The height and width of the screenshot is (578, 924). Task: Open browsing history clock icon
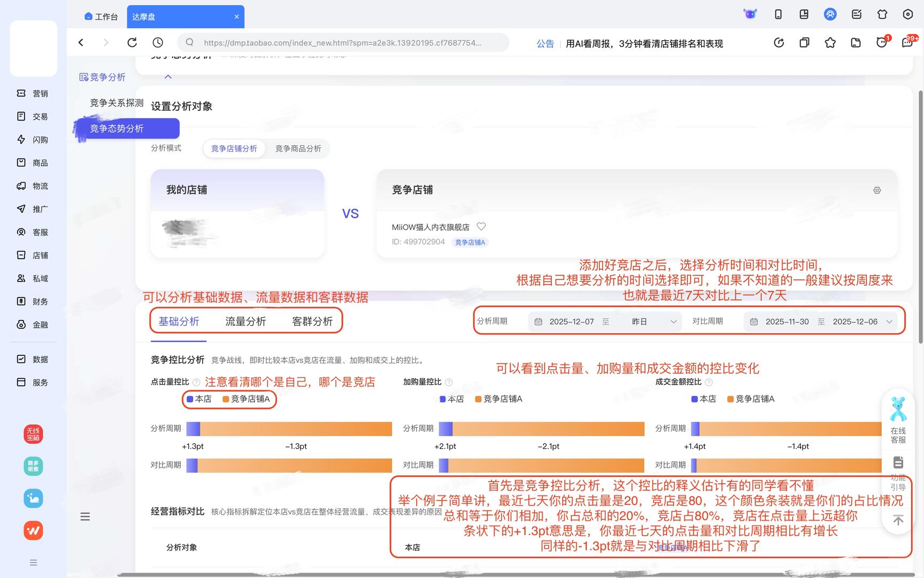[158, 42]
